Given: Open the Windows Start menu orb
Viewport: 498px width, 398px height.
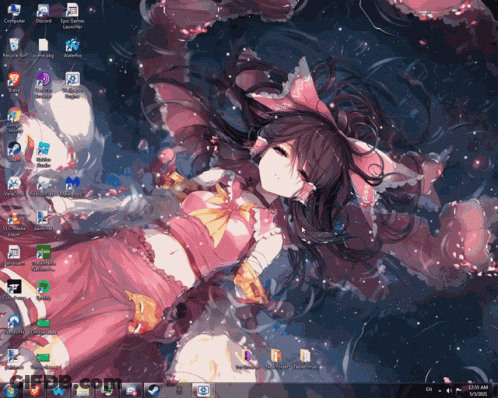Looking at the screenshot, I should 10,390.
